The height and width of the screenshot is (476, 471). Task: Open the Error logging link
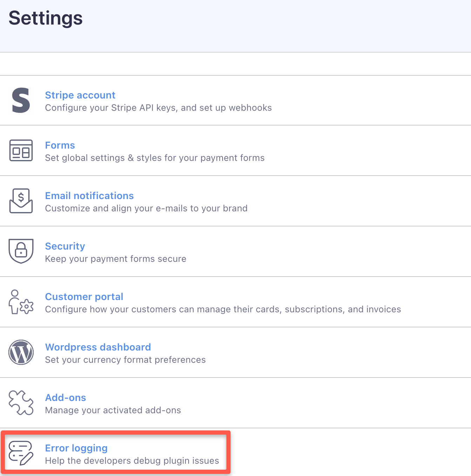point(76,448)
